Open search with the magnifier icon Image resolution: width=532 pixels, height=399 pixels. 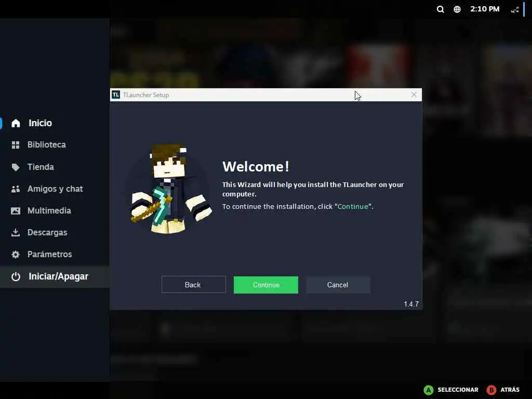point(441,9)
